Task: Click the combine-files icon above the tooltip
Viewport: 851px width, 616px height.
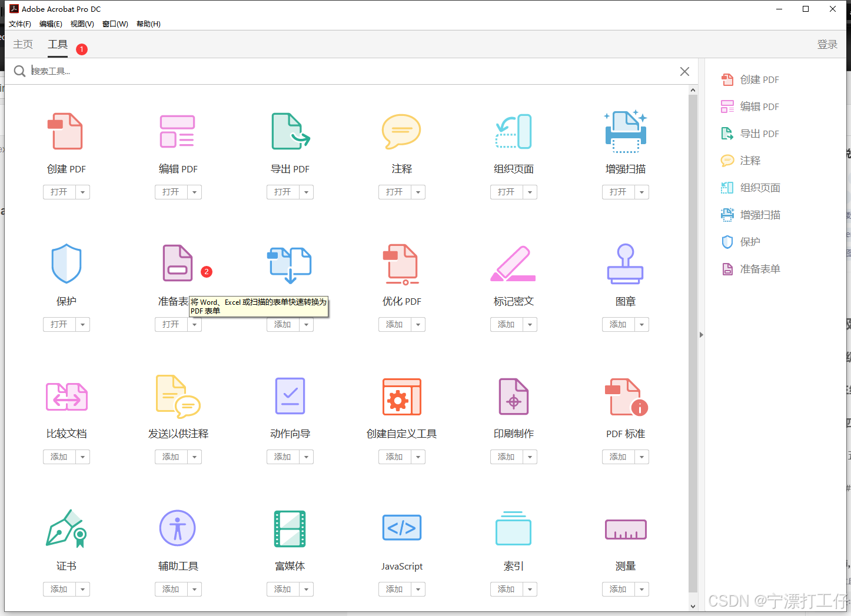Action: pyautogui.click(x=290, y=265)
